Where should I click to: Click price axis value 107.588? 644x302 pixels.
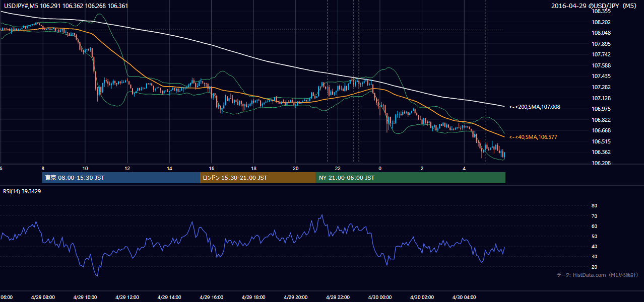[x=601, y=65]
